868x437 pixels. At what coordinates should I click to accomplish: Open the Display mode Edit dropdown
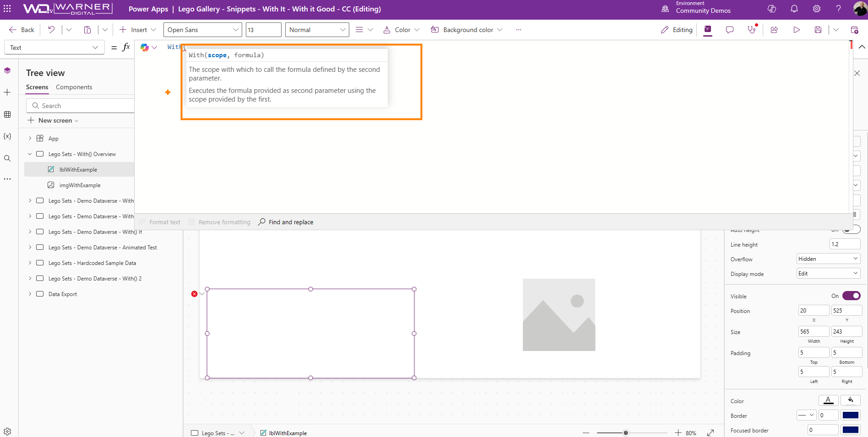click(828, 274)
